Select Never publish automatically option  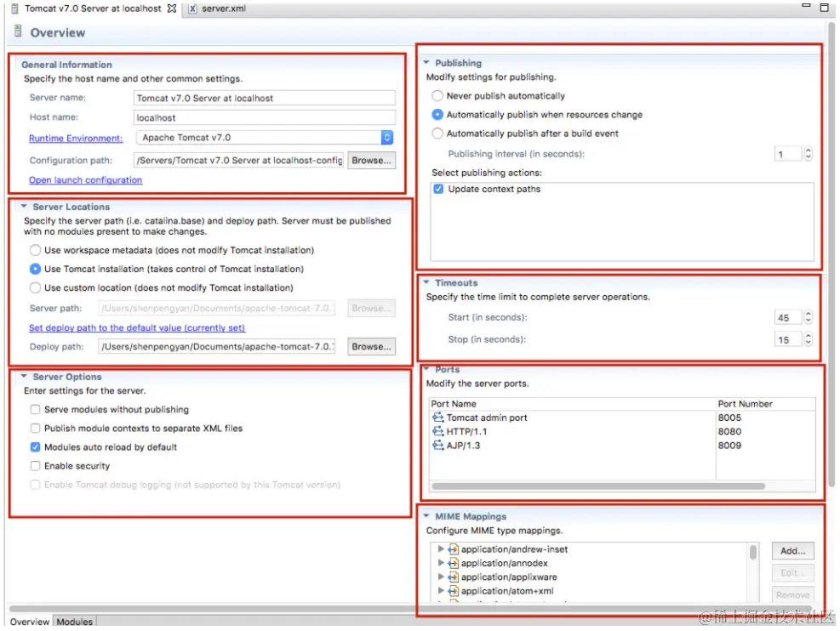coord(437,96)
